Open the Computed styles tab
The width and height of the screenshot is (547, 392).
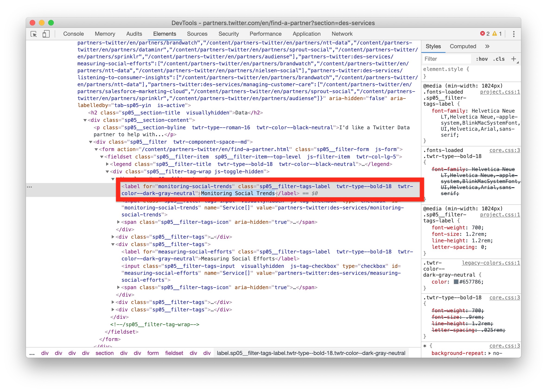pos(463,46)
